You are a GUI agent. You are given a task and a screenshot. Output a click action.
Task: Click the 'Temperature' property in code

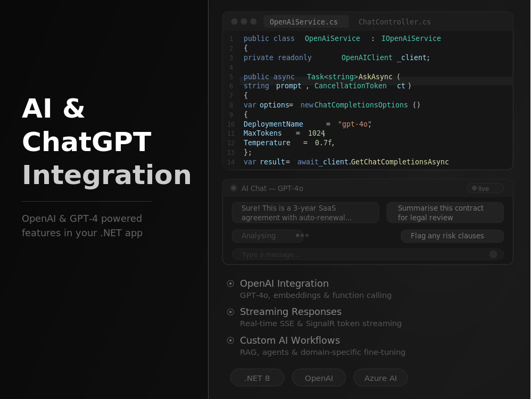point(267,143)
